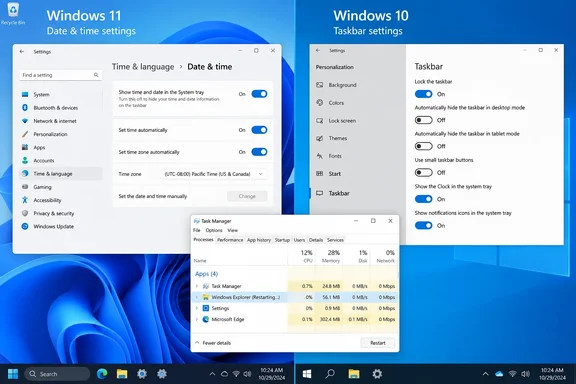The image size is (576, 384).
Task: Open Settings gear on Windows 10 taskbar
Action: point(377,374)
